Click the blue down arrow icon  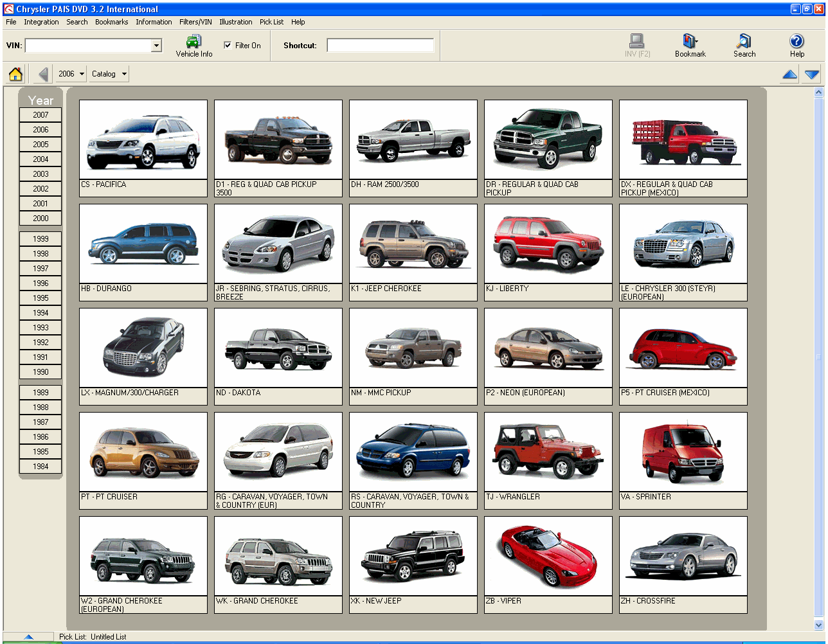(812, 75)
